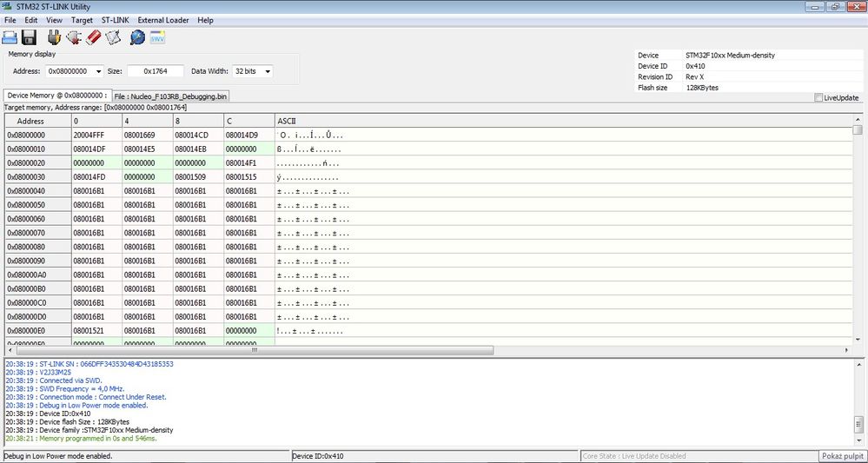The image size is (868, 463).
Task: Click the Full chip erase icon
Action: click(93, 37)
